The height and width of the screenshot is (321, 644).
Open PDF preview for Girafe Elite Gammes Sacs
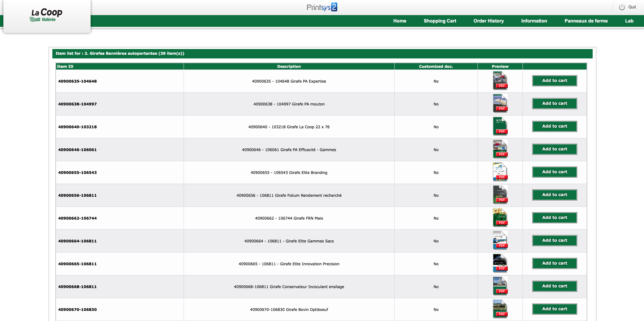pyautogui.click(x=500, y=240)
